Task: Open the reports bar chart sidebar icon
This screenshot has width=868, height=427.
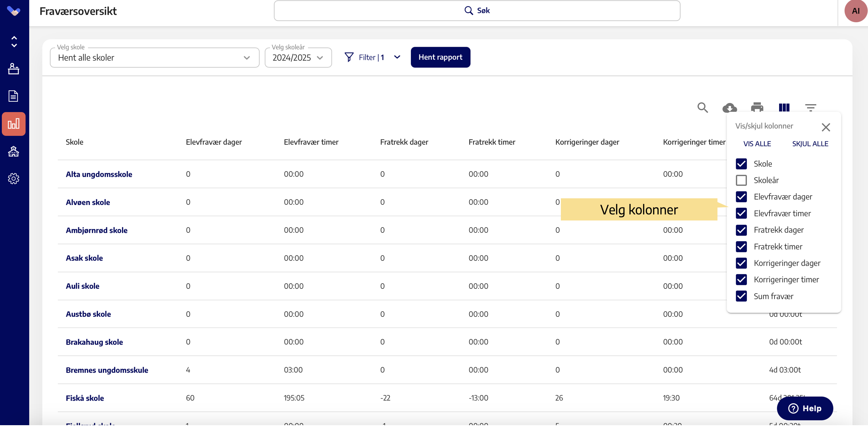Action: click(x=13, y=124)
